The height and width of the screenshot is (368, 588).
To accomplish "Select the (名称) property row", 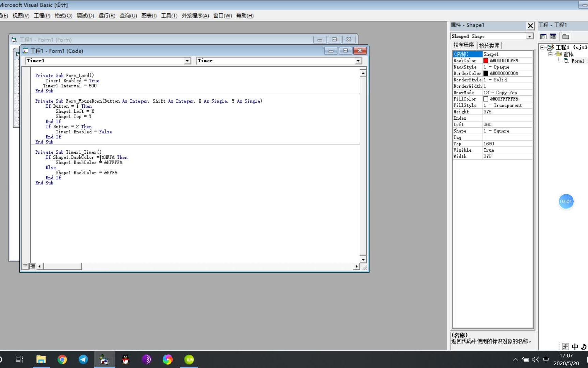I will 492,54.
